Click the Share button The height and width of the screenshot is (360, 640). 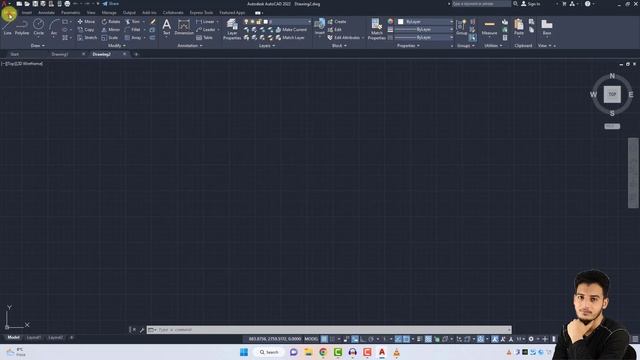click(x=110, y=4)
